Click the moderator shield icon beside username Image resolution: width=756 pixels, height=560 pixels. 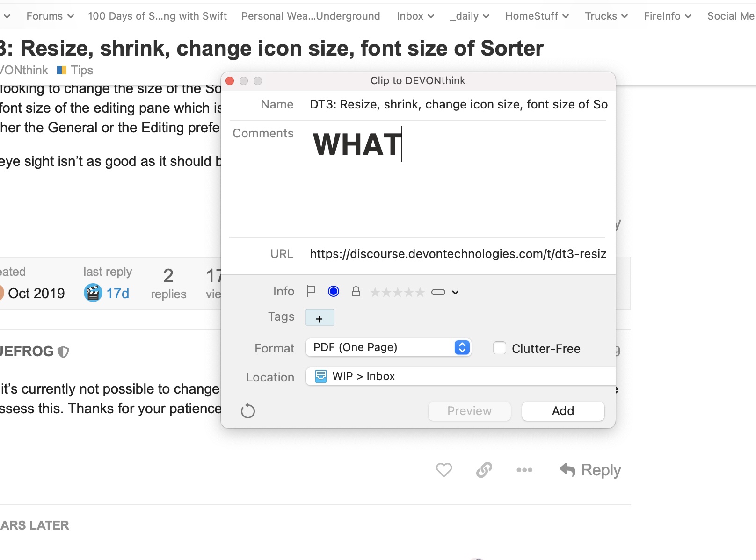pyautogui.click(x=63, y=352)
